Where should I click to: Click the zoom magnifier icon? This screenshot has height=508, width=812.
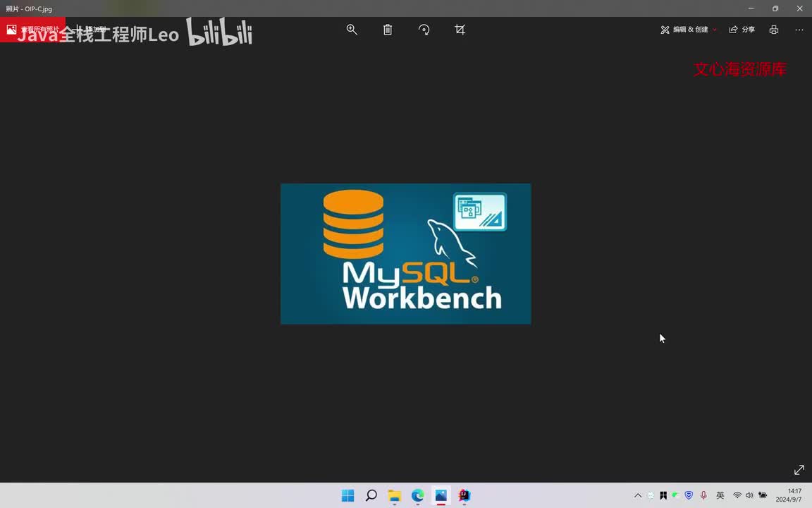click(352, 30)
